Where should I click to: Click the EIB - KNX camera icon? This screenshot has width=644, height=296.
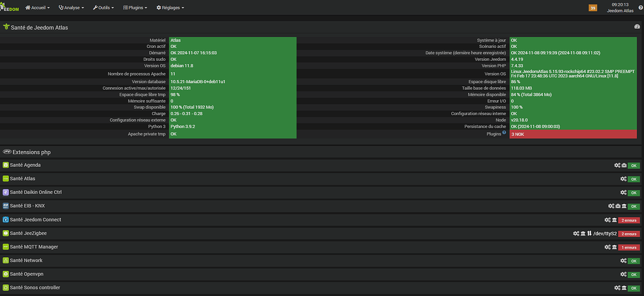pos(617,206)
